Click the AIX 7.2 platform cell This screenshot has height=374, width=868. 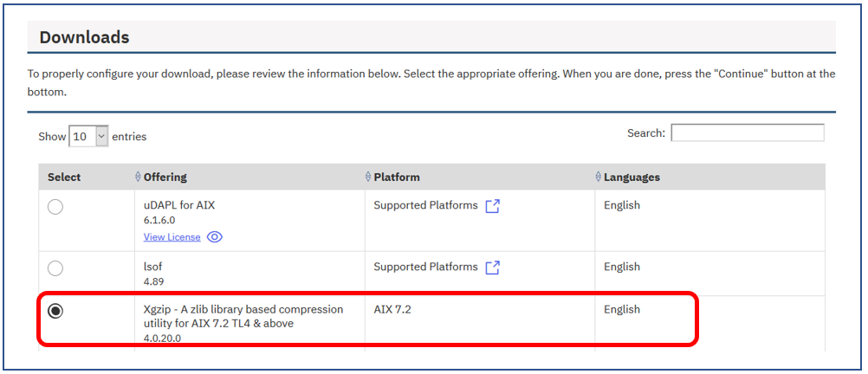392,309
